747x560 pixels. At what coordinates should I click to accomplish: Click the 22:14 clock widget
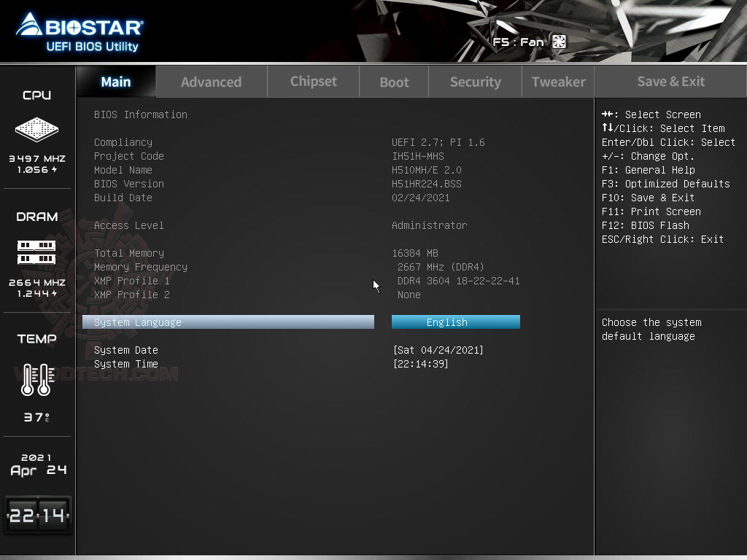(38, 516)
